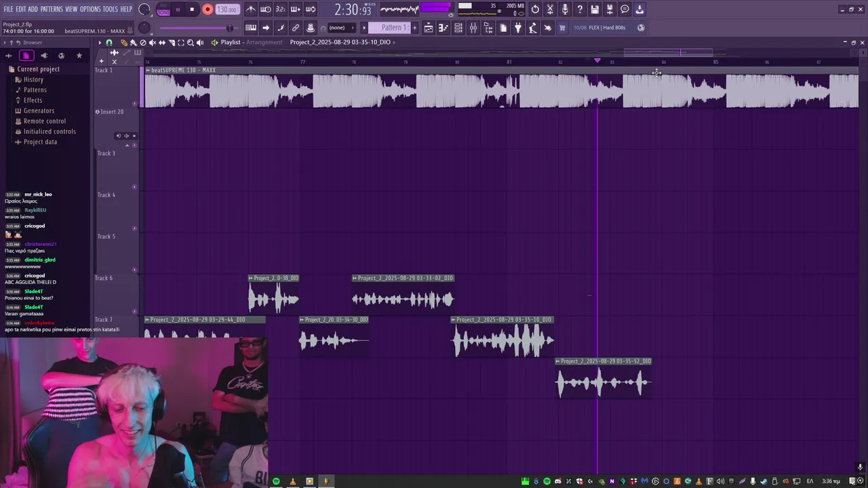Adjust the main volume knob
The height and width of the screenshot is (488, 868).
click(x=144, y=9)
